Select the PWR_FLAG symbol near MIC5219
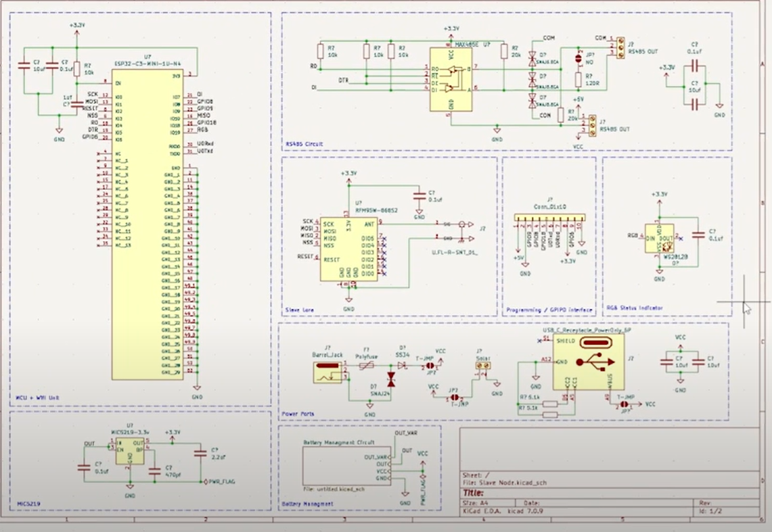 (206, 482)
